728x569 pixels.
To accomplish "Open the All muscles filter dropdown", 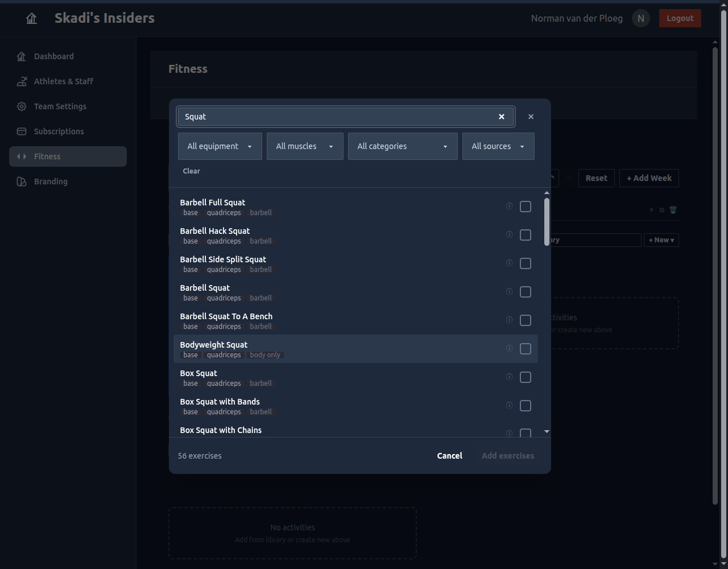I will tap(305, 146).
